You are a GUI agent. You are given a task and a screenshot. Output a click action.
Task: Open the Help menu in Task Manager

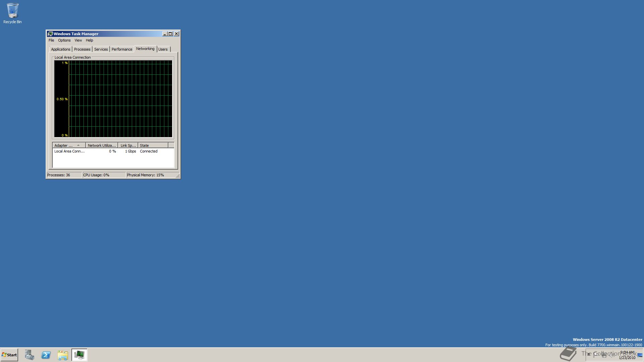point(89,40)
